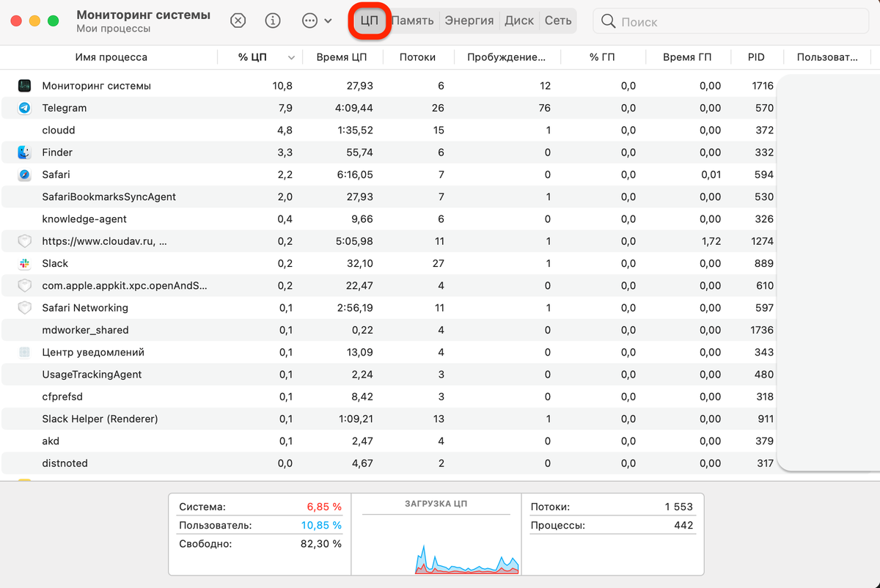Select the cfprefsd process row
The width and height of the screenshot is (880, 588).
coord(389,397)
